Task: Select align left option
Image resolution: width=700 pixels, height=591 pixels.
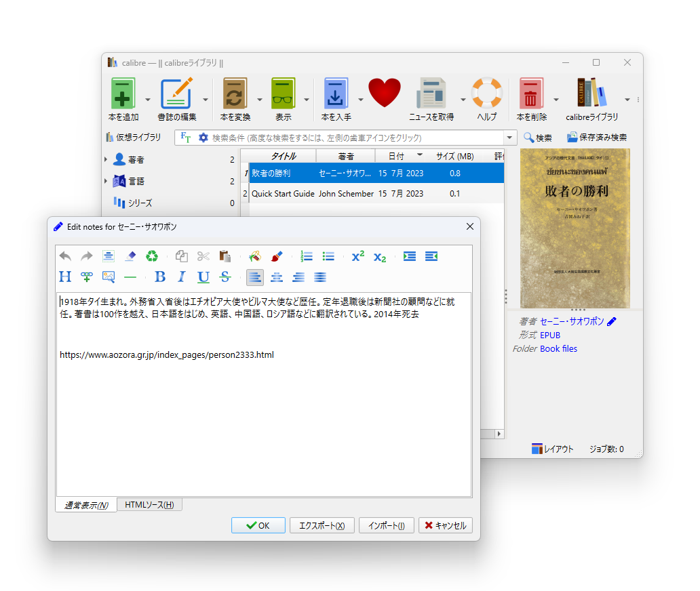Action: (x=255, y=277)
